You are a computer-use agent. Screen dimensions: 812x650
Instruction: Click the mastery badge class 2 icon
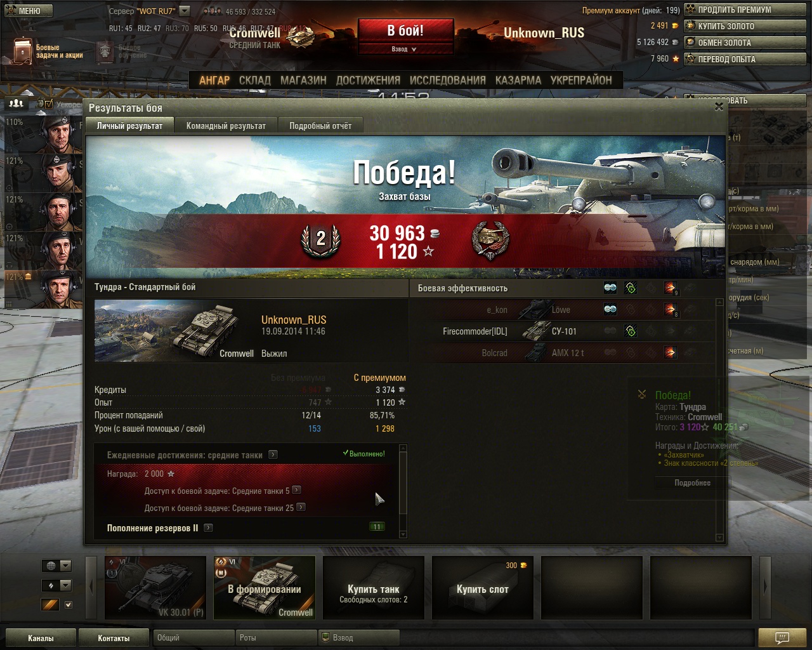pos(320,240)
